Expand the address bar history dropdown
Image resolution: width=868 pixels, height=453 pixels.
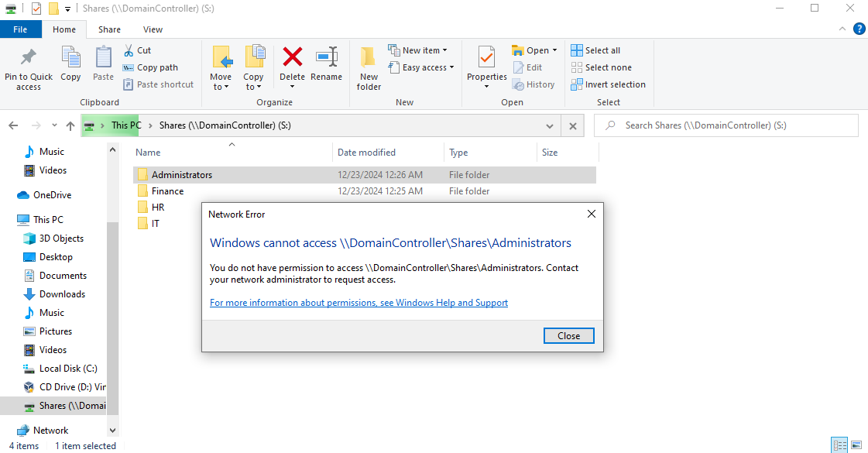click(550, 125)
